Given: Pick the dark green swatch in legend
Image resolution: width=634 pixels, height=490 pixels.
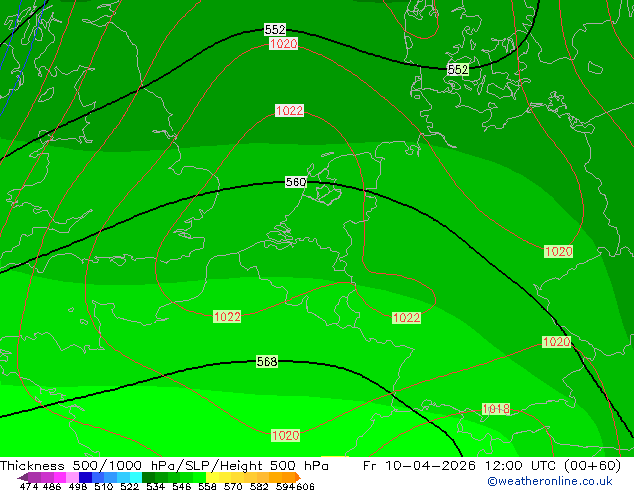Looking at the screenshot, I should coord(148,477).
